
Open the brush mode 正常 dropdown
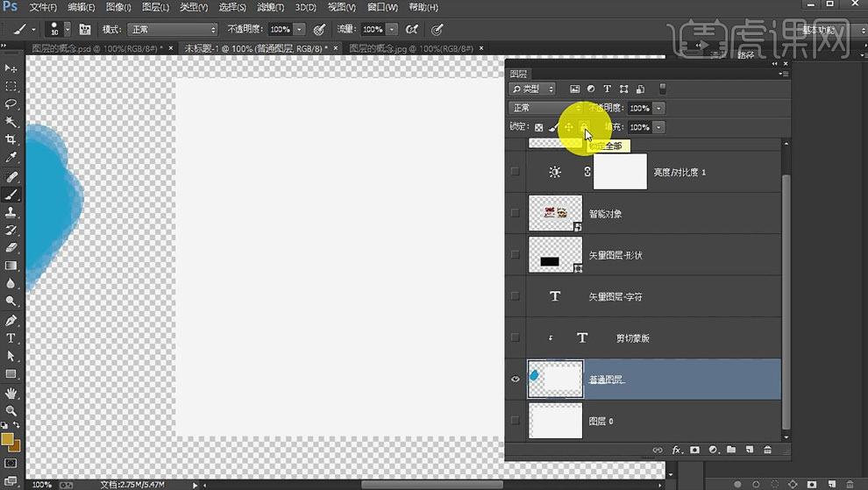coord(172,29)
